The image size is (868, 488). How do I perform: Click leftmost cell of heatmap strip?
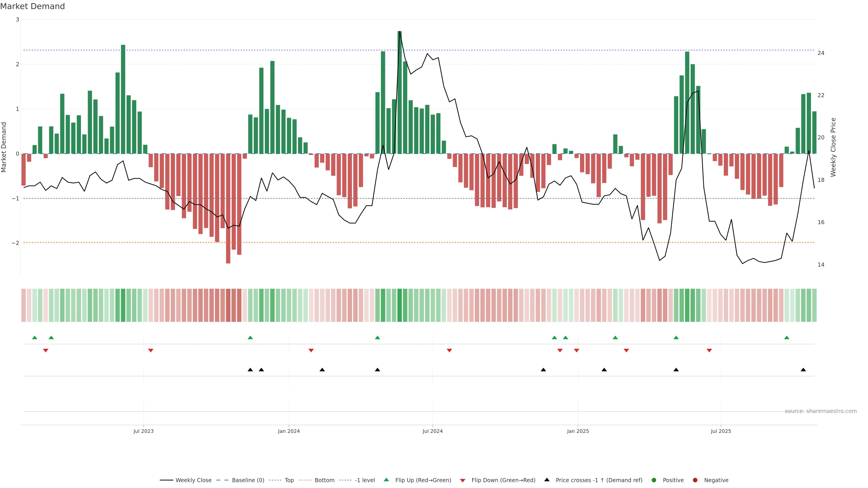[24, 305]
